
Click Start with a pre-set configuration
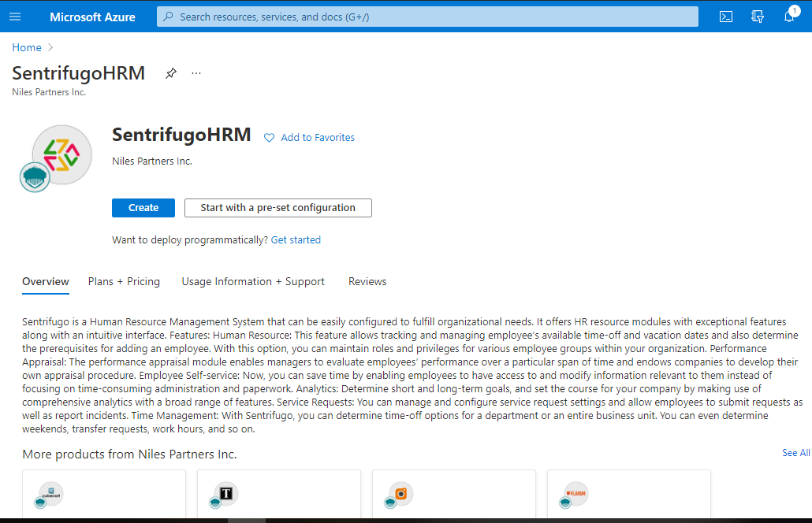point(277,208)
